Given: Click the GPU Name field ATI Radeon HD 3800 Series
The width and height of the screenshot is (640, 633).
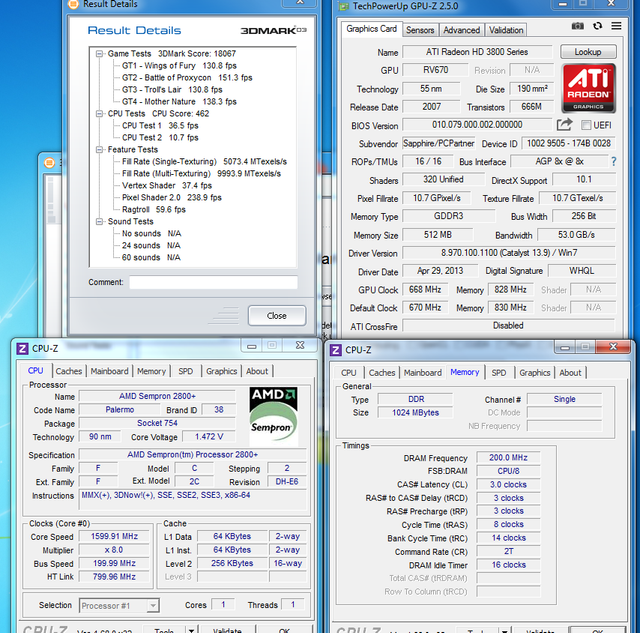Looking at the screenshot, I should coord(477,52).
